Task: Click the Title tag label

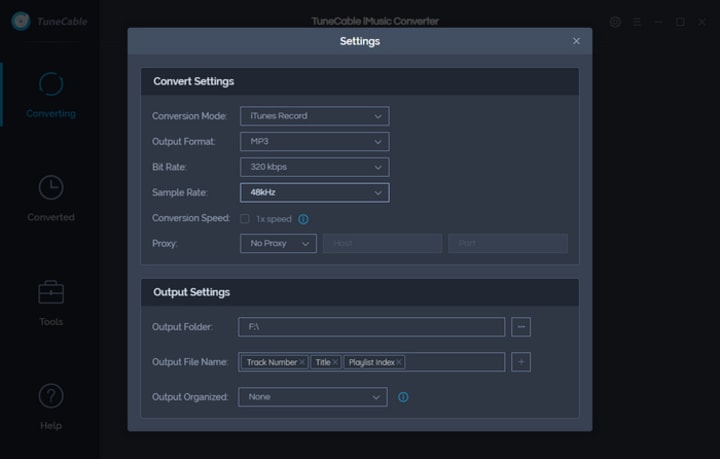Action: 323,362
